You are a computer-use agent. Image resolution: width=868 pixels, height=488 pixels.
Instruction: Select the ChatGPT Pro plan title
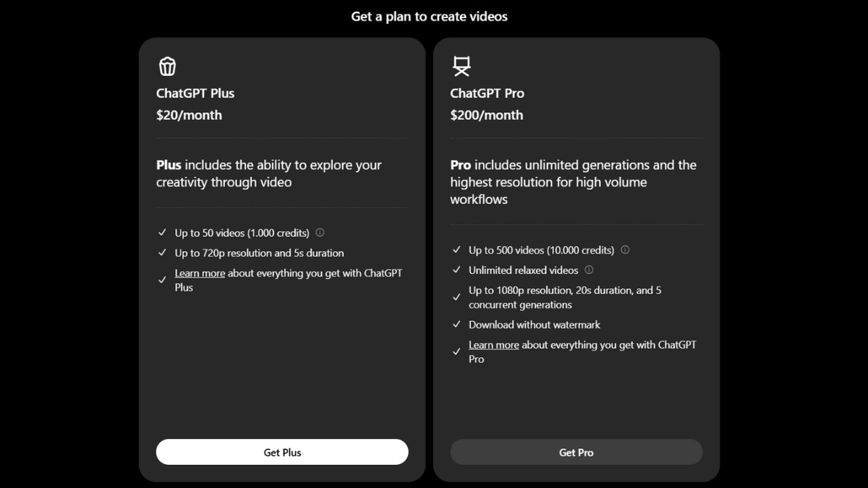tap(488, 93)
